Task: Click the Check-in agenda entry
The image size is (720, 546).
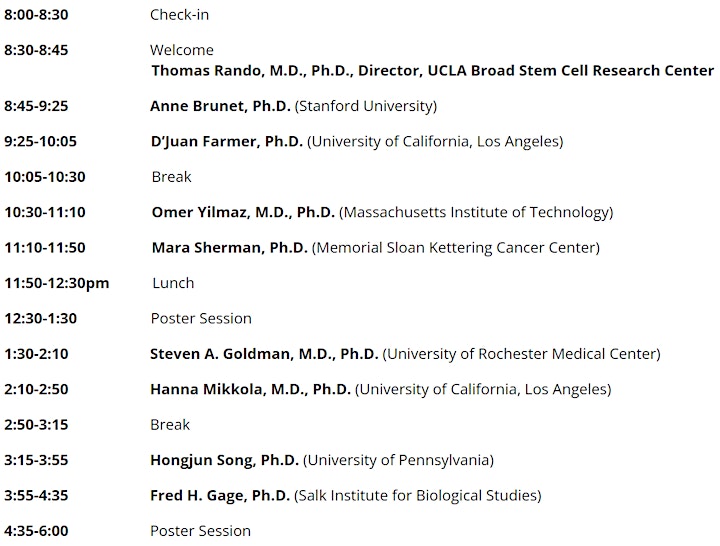Action: (179, 15)
